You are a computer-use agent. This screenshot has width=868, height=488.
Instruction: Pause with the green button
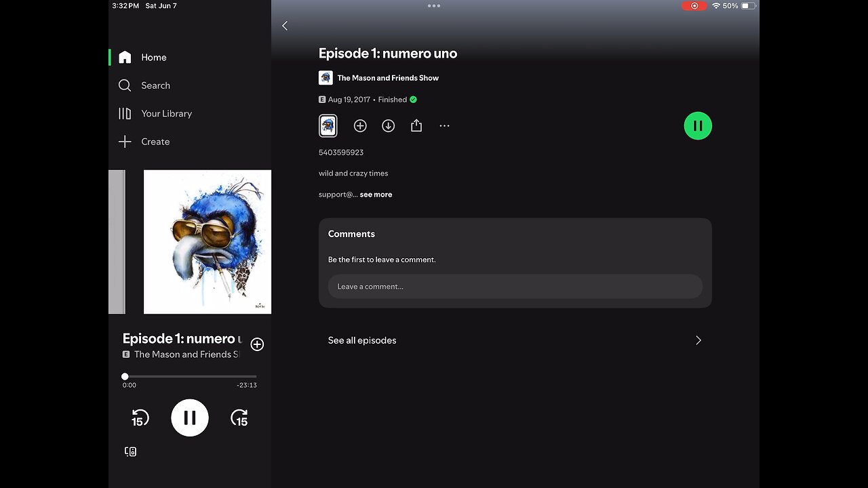coord(698,125)
